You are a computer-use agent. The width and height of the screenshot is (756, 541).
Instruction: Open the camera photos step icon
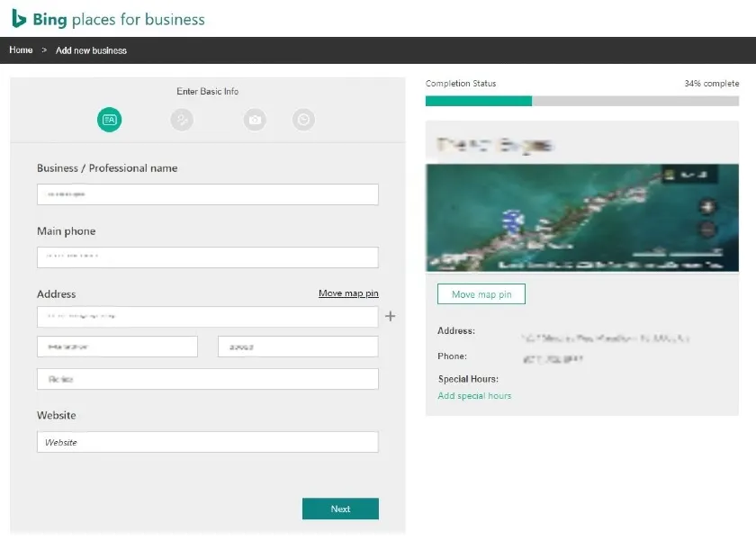[255, 120]
